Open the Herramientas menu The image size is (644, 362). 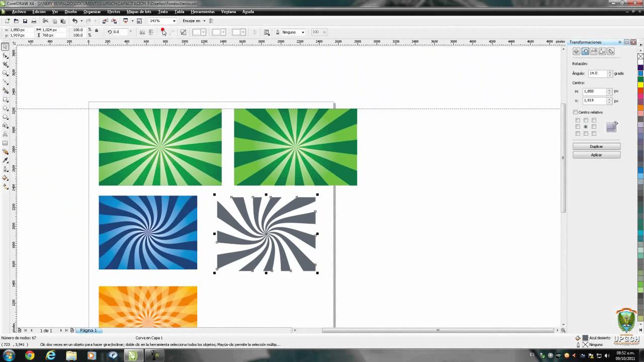203,12
